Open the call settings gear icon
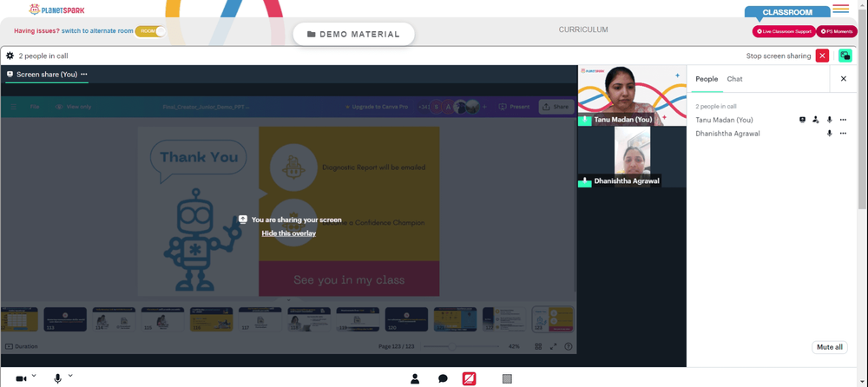 tap(10, 56)
